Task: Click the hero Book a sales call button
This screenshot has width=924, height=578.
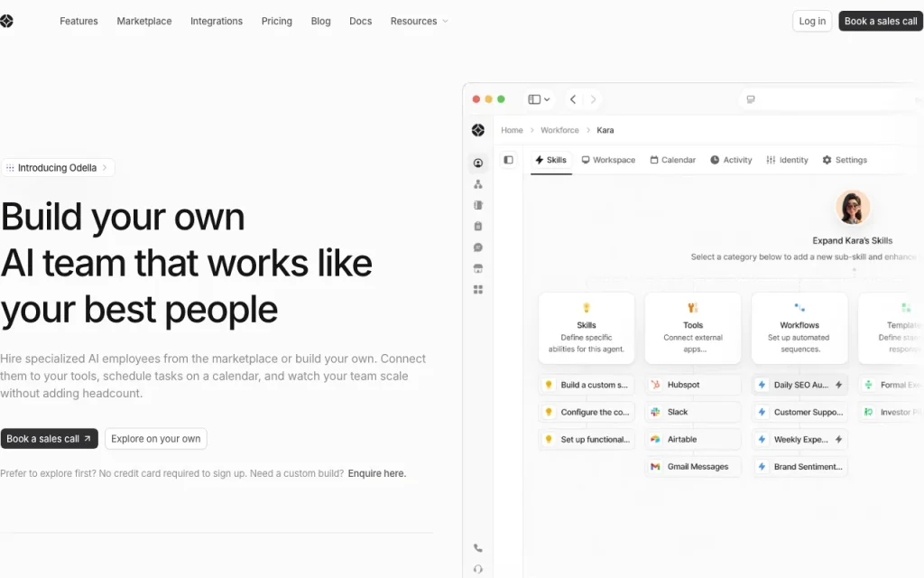Action: tap(50, 439)
